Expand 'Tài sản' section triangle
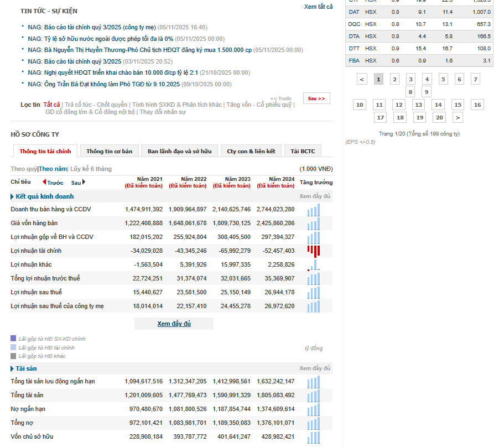 pos(12,368)
